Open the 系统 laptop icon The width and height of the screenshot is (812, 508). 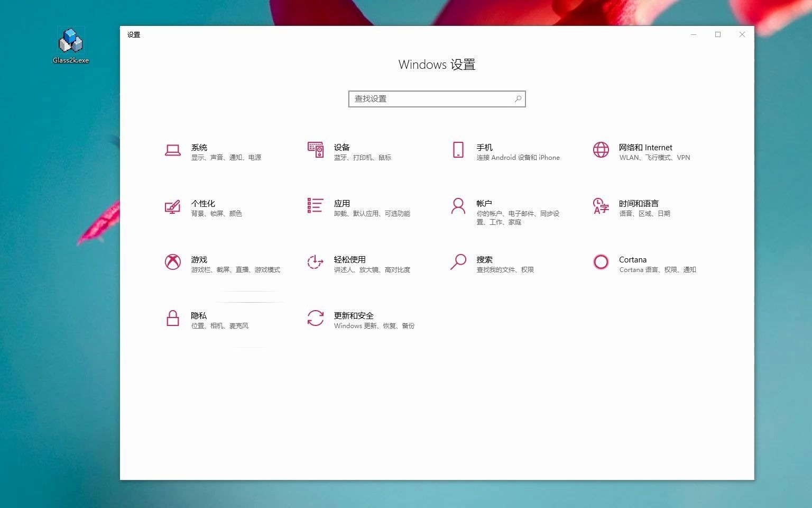[x=172, y=150]
